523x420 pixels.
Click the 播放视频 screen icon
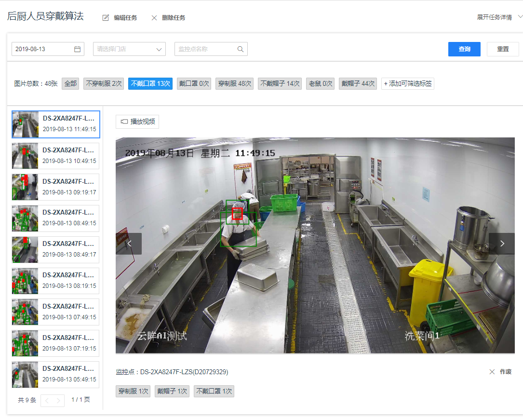[x=123, y=122]
